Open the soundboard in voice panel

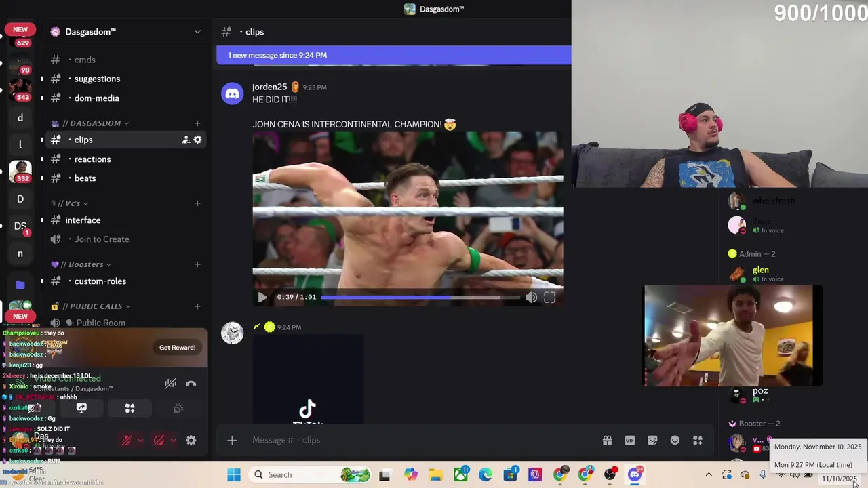178,409
